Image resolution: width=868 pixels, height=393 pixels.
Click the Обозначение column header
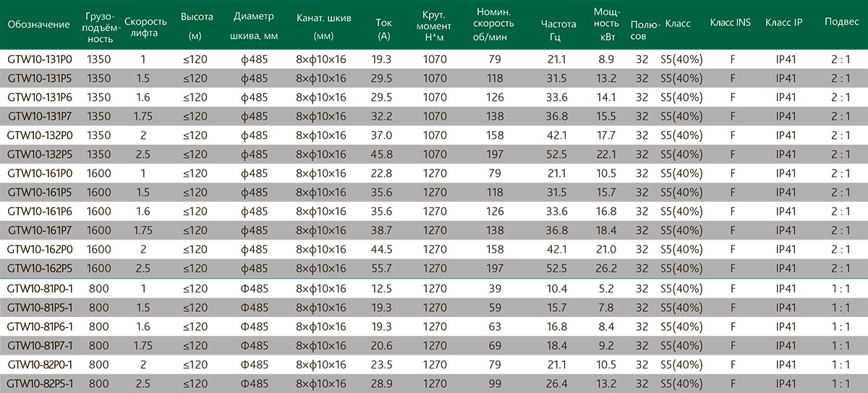point(39,24)
